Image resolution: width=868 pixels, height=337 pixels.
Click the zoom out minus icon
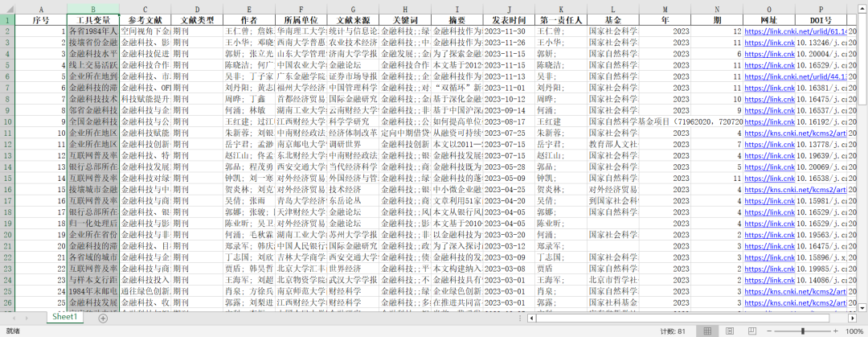tap(769, 331)
